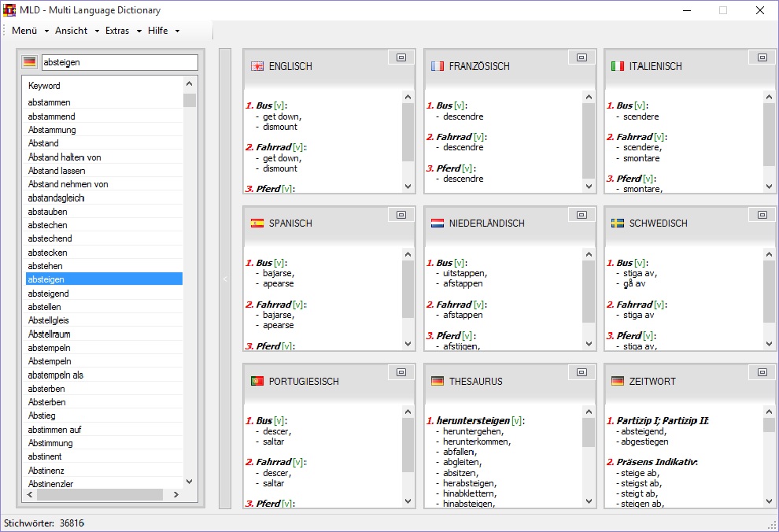Click the Swedish flag icon in Schwedisch panel
The image size is (779, 532).
coord(618,224)
